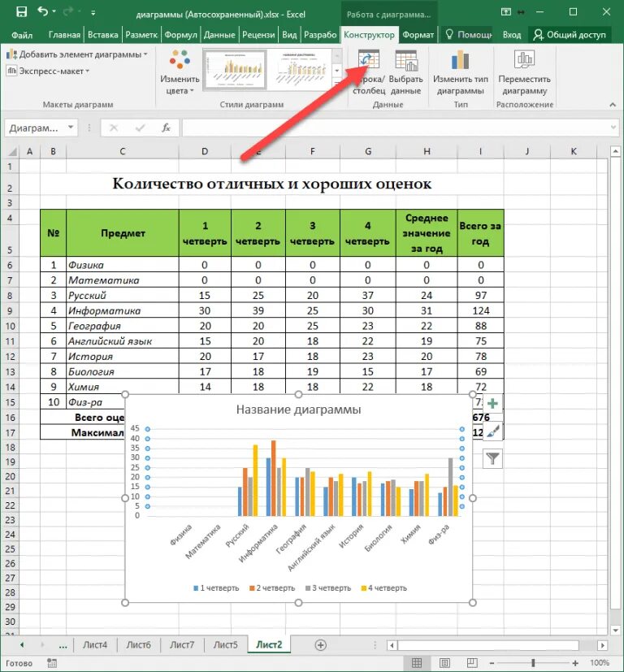The height and width of the screenshot is (672, 624).
Task: Switch to Normal view
Action: point(417,663)
